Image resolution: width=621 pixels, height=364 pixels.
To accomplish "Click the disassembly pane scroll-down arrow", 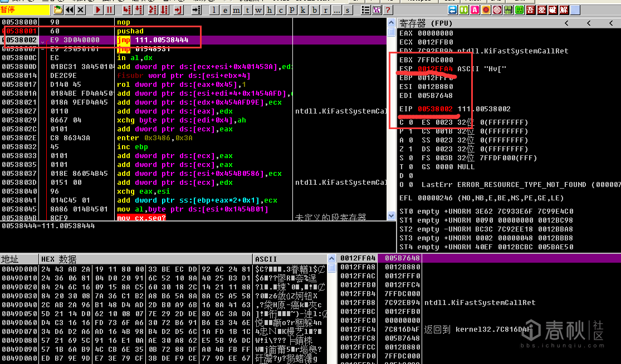I will [x=392, y=215].
